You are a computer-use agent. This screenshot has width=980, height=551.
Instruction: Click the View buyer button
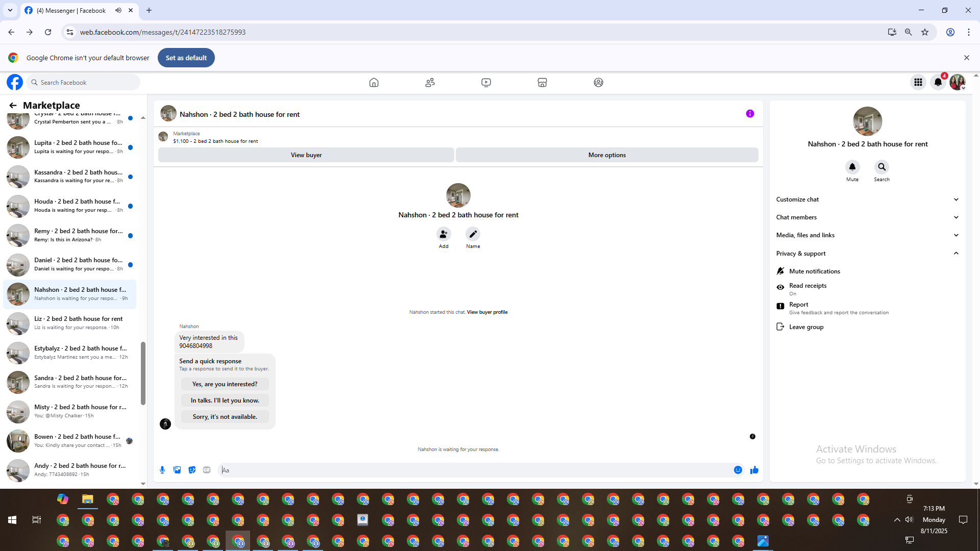306,155
